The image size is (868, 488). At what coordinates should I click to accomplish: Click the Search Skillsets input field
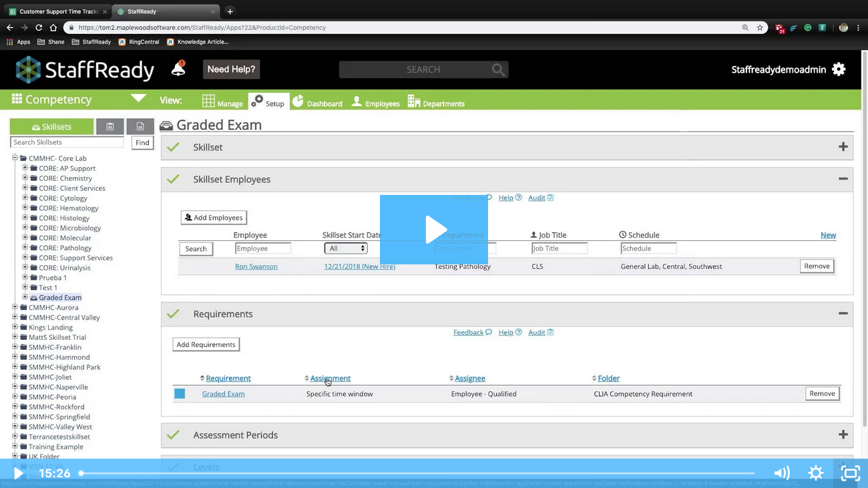[x=67, y=142]
